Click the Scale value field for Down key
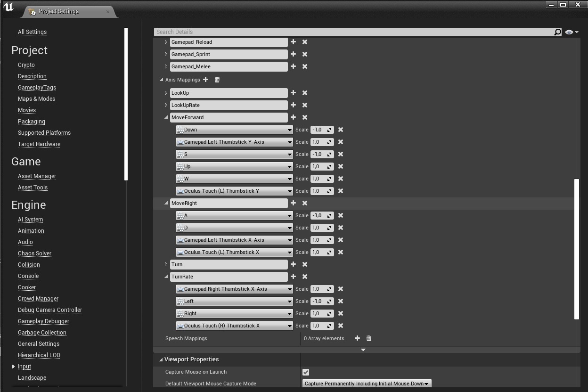The width and height of the screenshot is (588, 392). (x=318, y=130)
